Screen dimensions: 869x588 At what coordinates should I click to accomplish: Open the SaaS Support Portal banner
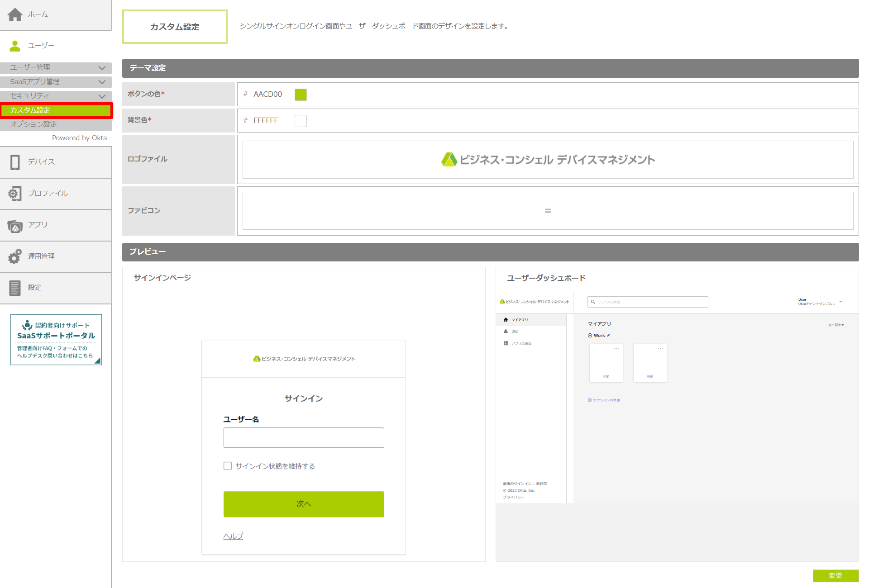coord(56,340)
